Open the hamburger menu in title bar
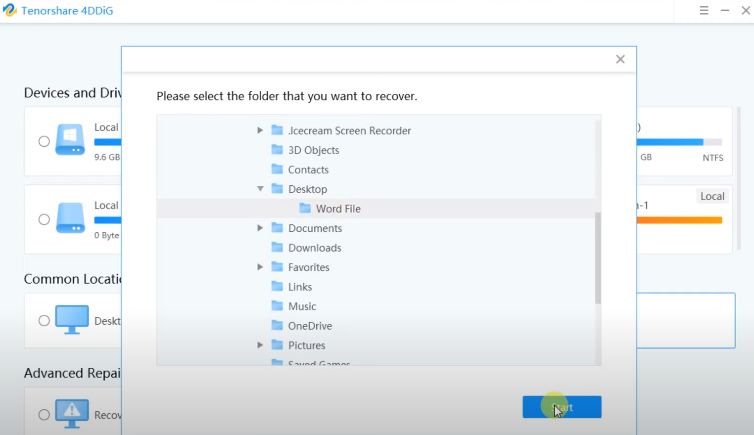The width and height of the screenshot is (754, 435). [677, 11]
